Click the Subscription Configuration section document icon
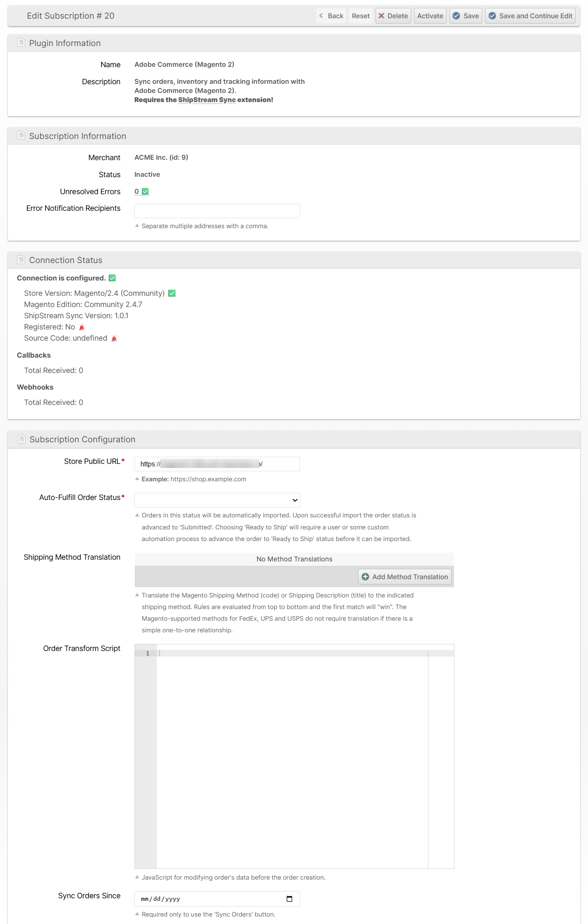 coord(22,439)
